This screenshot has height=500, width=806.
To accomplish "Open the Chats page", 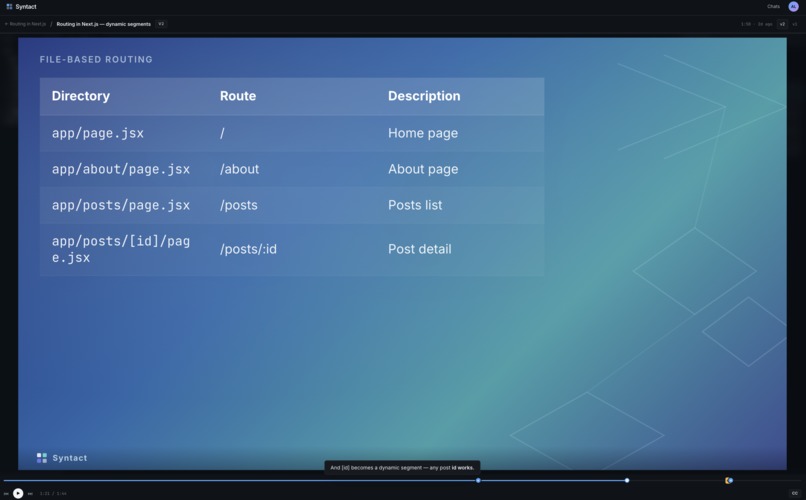I will pyautogui.click(x=773, y=7).
